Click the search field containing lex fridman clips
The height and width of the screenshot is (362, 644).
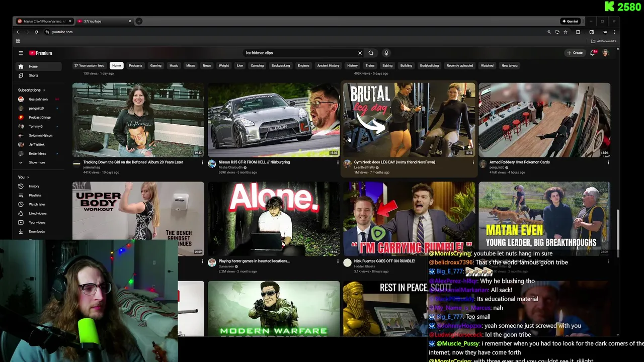tap(299, 53)
